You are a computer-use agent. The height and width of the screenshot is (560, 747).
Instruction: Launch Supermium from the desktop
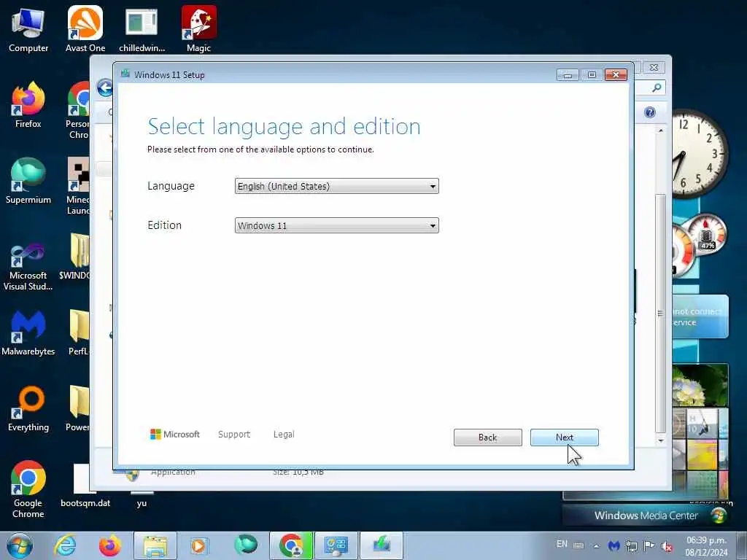[28, 181]
